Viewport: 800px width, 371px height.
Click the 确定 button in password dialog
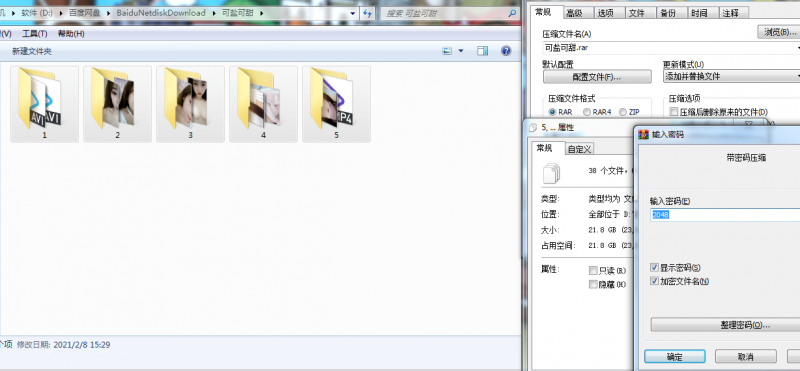tap(674, 356)
